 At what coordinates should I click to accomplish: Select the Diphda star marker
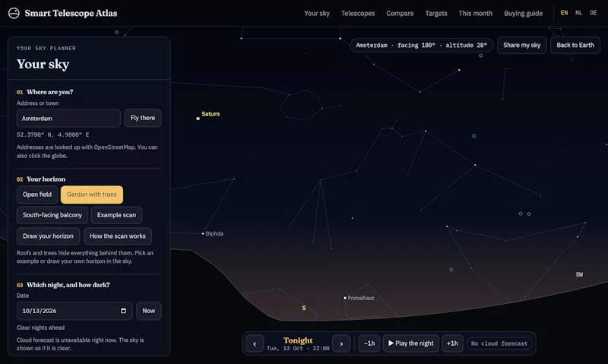pyautogui.click(x=203, y=234)
